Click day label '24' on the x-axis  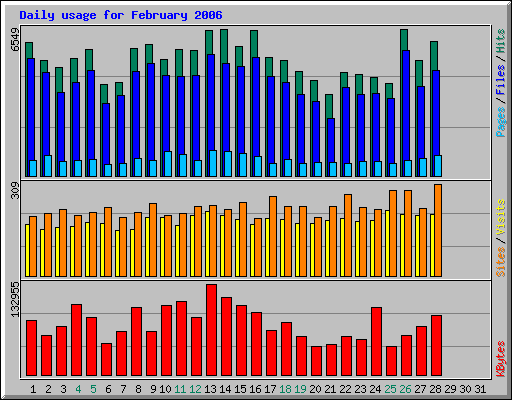tap(375, 389)
